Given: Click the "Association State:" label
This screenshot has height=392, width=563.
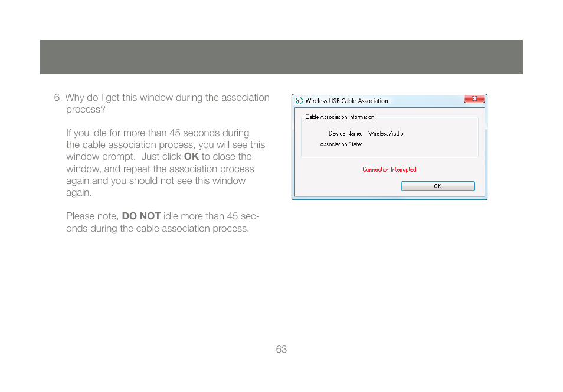Looking at the screenshot, I should (x=341, y=144).
